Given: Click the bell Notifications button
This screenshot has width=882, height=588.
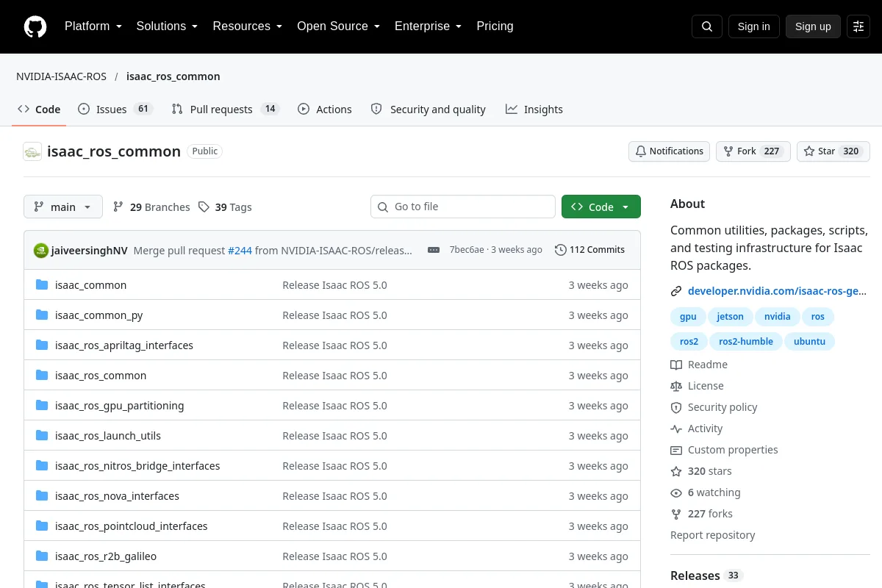Looking at the screenshot, I should [x=669, y=151].
